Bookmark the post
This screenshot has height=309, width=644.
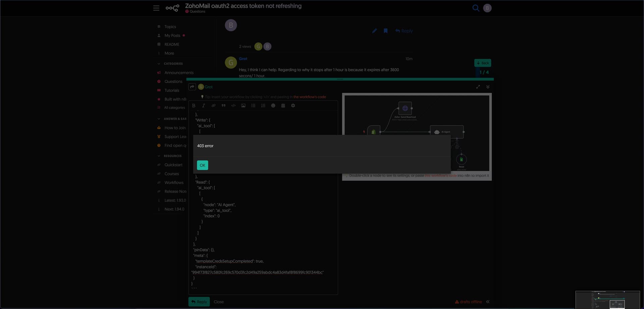(x=386, y=31)
